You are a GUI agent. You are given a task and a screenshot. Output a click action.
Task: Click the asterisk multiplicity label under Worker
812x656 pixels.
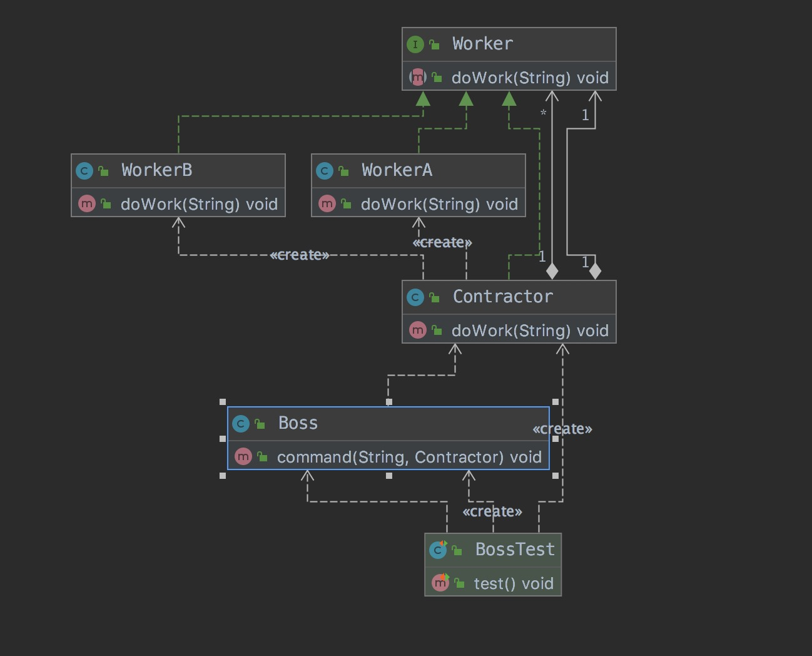tap(544, 114)
